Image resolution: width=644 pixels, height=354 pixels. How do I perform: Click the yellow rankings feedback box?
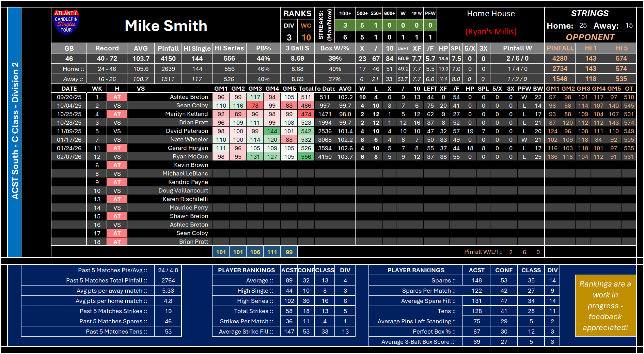coord(605,306)
